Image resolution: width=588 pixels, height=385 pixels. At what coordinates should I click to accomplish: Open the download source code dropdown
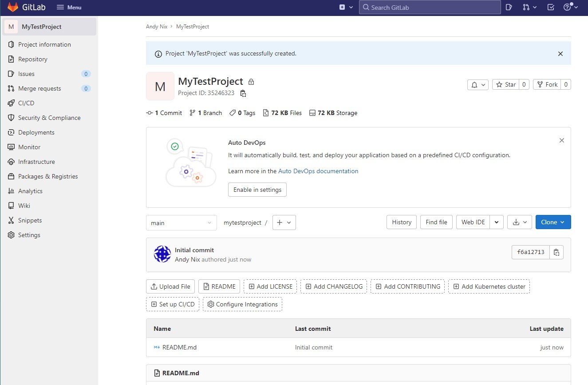click(x=520, y=222)
